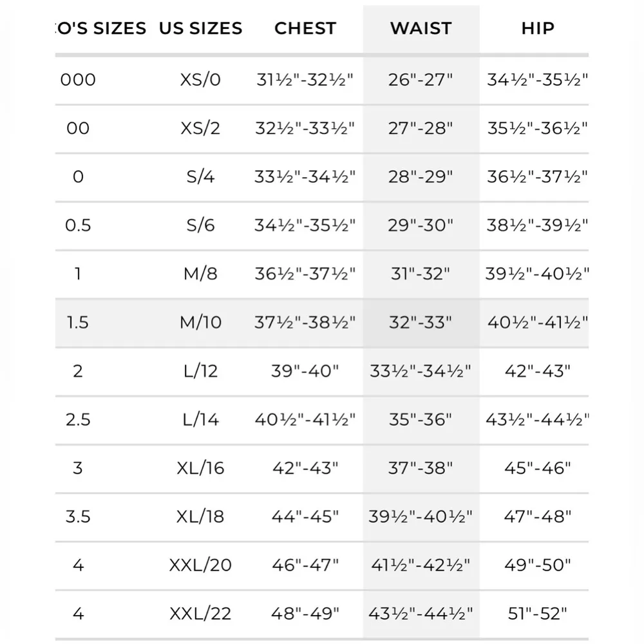The image size is (644, 644).
Task: Click the XL/16 size cell
Action: [x=201, y=468]
